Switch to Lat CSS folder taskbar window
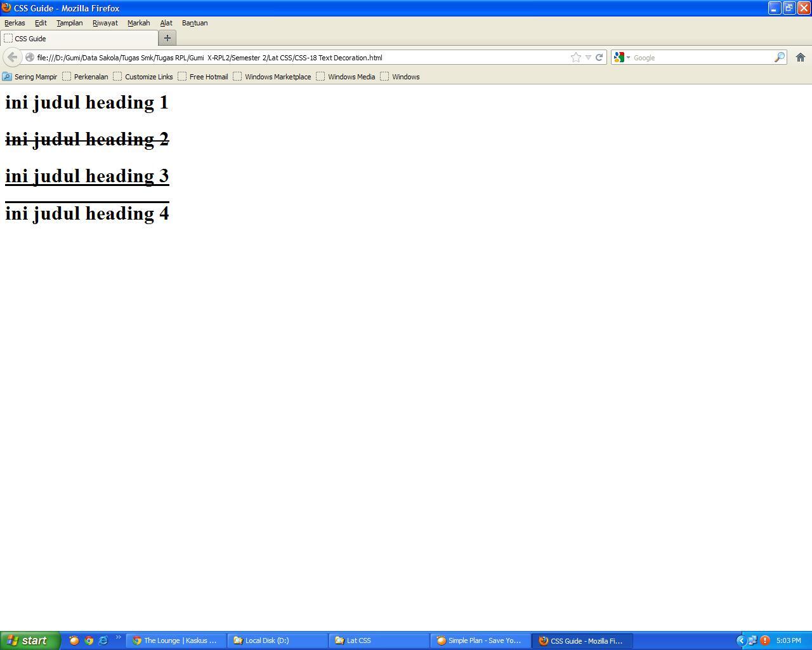Viewport: 812px width, 650px height. tap(379, 640)
